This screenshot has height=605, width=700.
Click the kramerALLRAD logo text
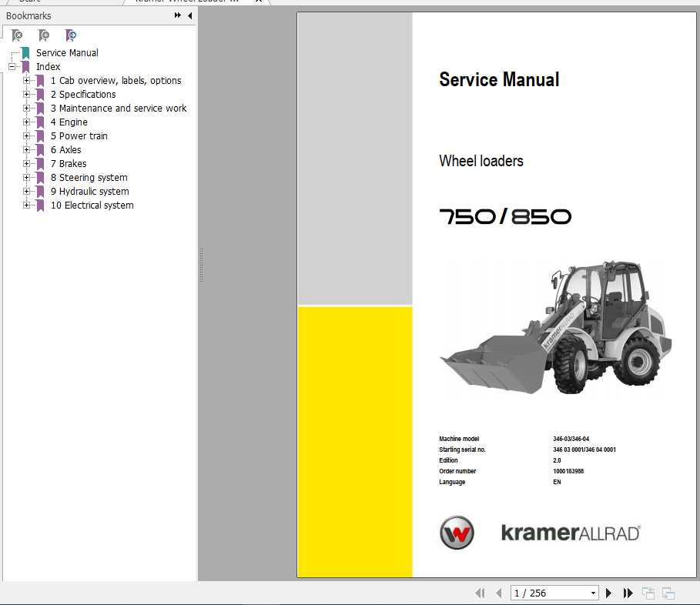[x=571, y=533]
